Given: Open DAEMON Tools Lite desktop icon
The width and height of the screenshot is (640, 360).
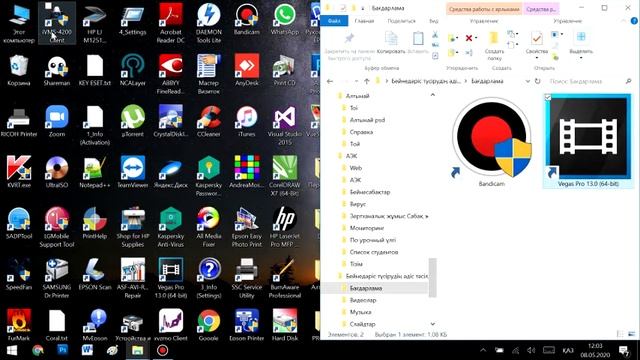Looking at the screenshot, I should [x=209, y=23].
